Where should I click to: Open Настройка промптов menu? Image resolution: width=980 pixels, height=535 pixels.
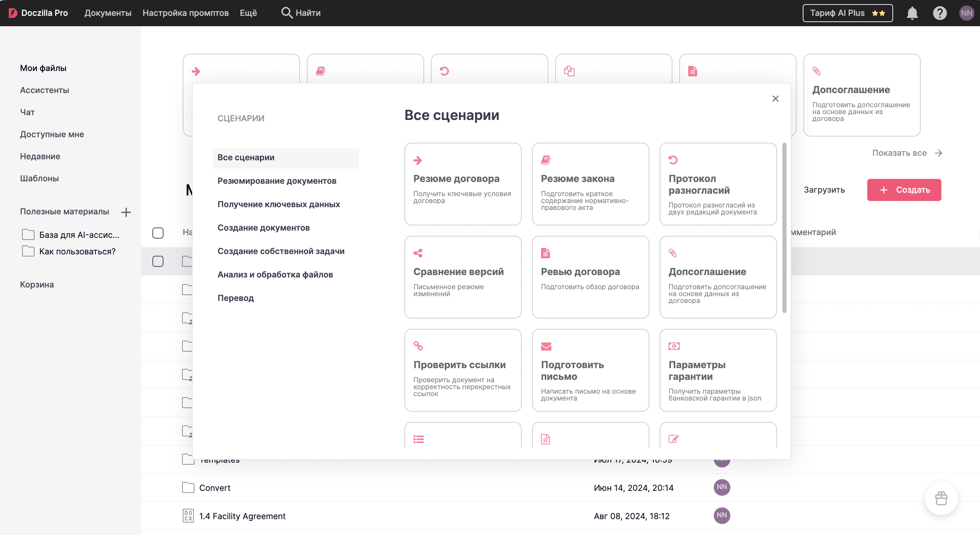pos(186,13)
